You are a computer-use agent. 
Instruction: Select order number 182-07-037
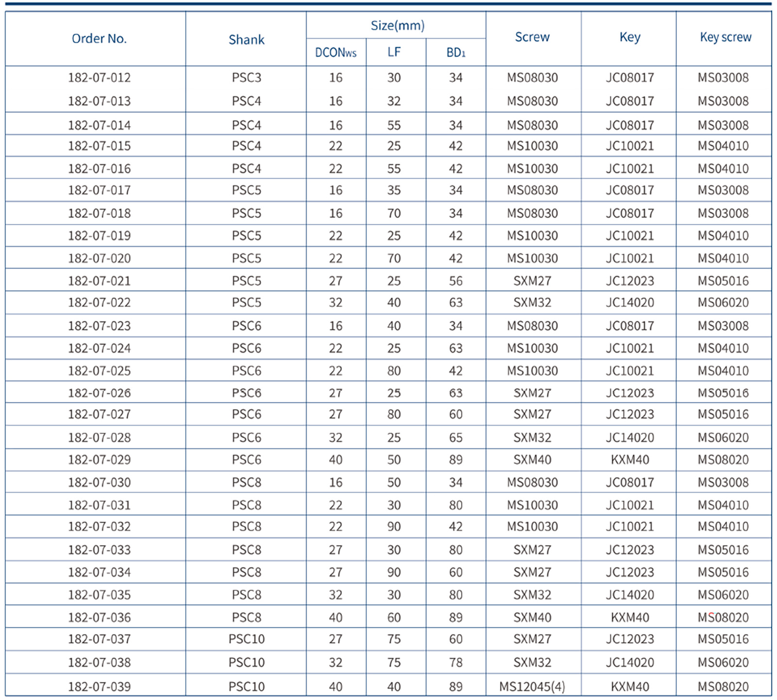[99, 639]
